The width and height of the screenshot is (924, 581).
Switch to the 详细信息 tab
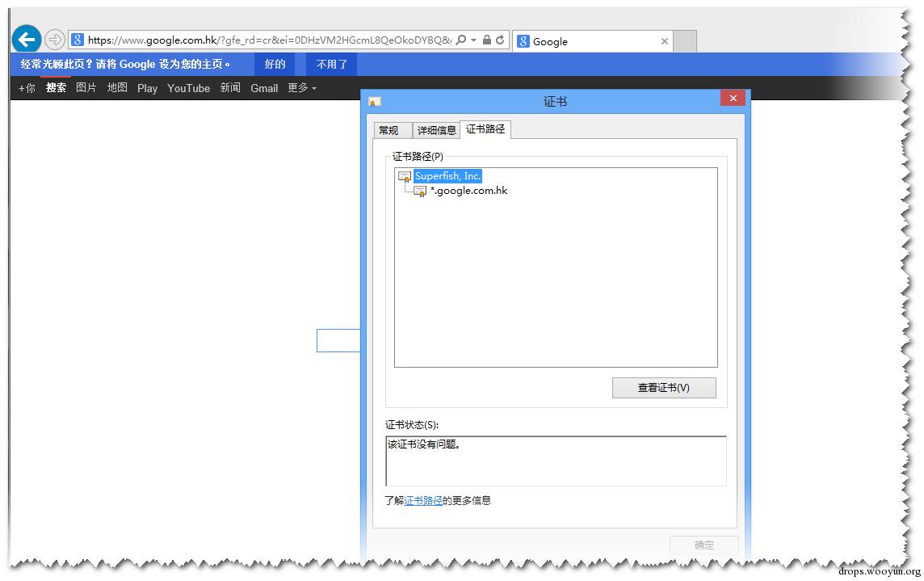point(437,130)
